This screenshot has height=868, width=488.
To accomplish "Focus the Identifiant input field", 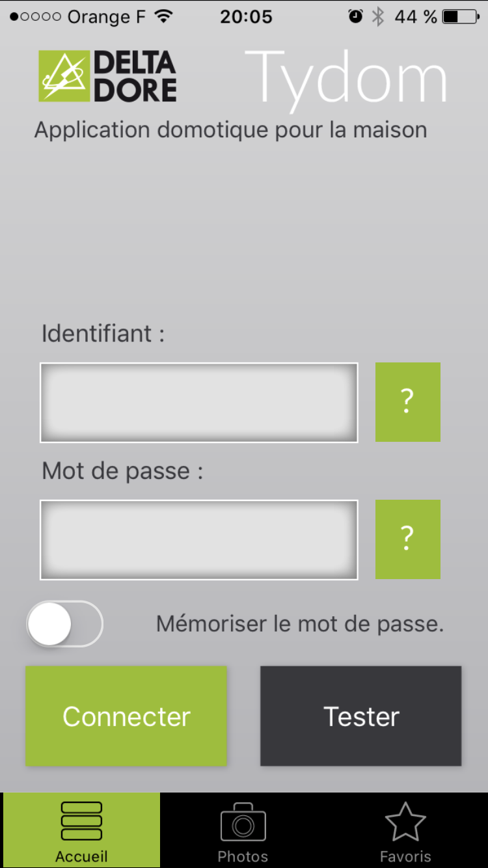I will pyautogui.click(x=198, y=402).
